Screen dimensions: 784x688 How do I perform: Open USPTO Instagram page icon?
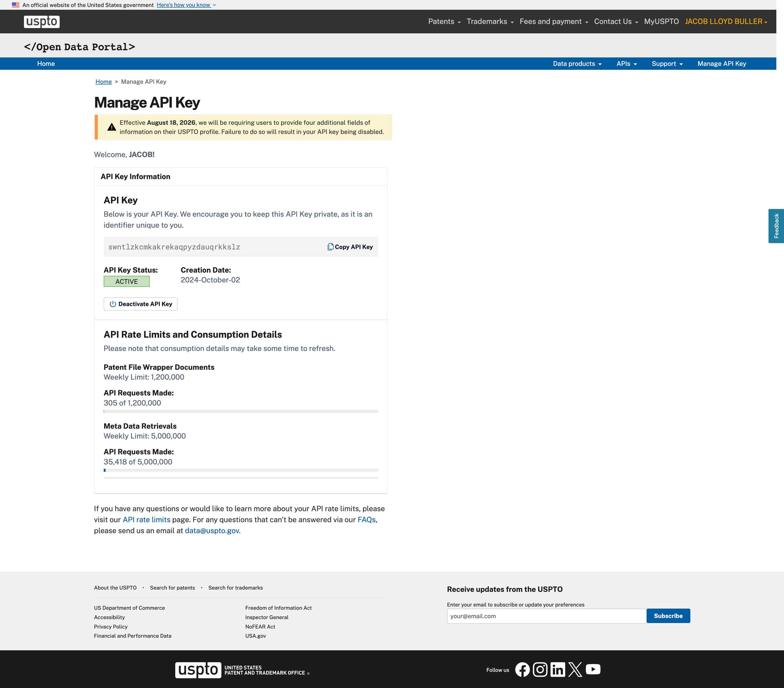point(540,669)
